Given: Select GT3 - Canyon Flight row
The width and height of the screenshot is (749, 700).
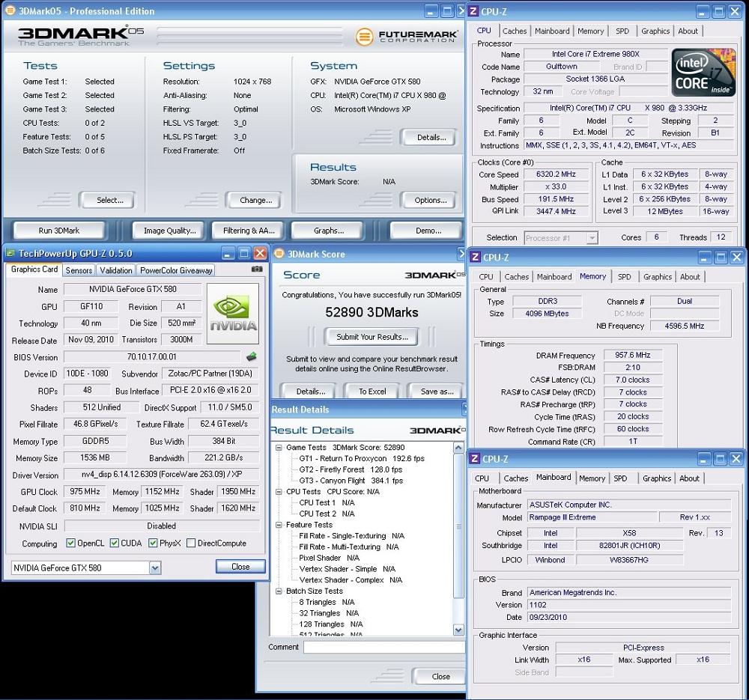Looking at the screenshot, I should (x=351, y=481).
